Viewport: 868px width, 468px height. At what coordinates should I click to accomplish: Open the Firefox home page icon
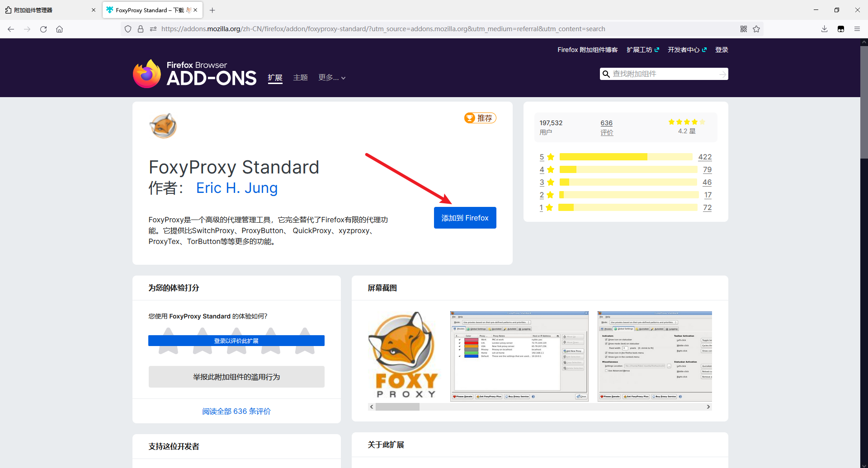(59, 29)
